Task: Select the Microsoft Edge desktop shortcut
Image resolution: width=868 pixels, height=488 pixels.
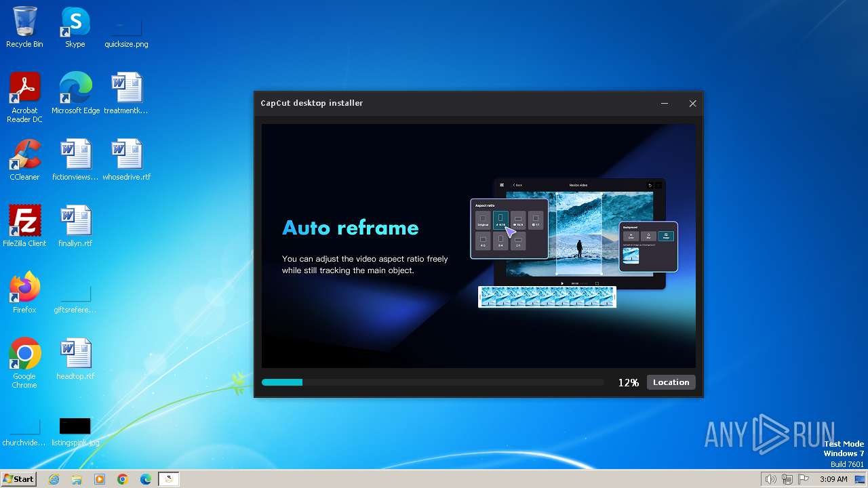Action: click(75, 94)
